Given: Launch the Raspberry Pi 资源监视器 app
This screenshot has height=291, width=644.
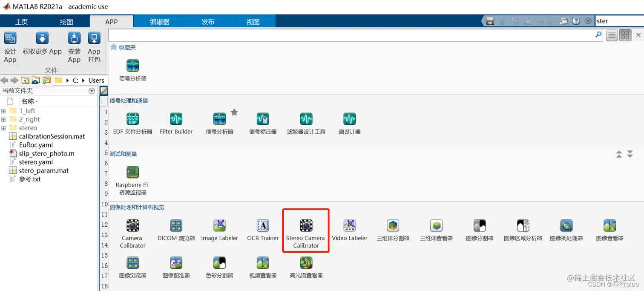Looking at the screenshot, I should pos(132,180).
